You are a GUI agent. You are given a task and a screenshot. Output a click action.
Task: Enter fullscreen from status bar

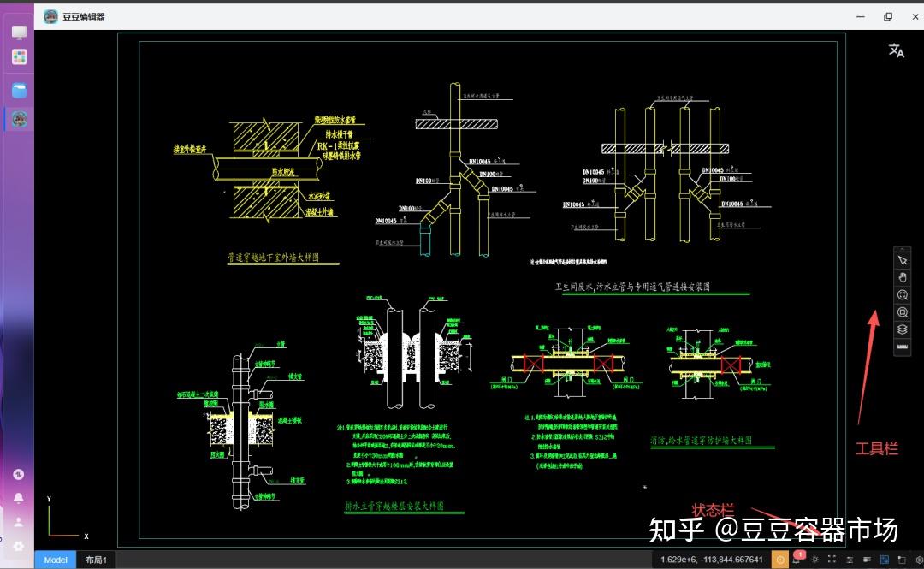pyautogui.click(x=832, y=560)
